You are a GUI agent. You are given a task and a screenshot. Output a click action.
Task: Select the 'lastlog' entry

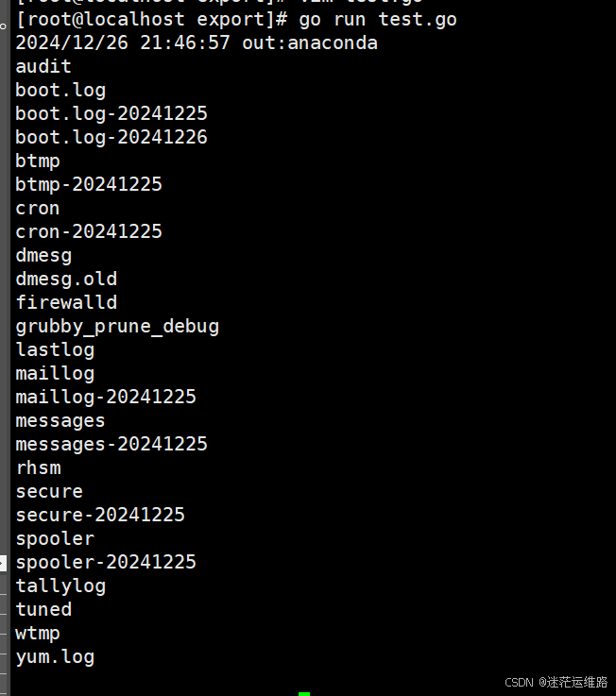55,349
